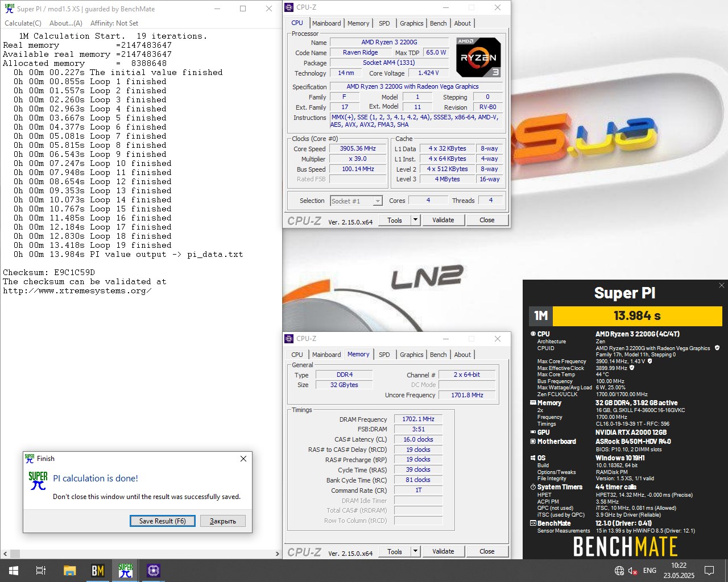
Task: Click the Memory section icon in BenchMate panel
Action: tap(533, 403)
